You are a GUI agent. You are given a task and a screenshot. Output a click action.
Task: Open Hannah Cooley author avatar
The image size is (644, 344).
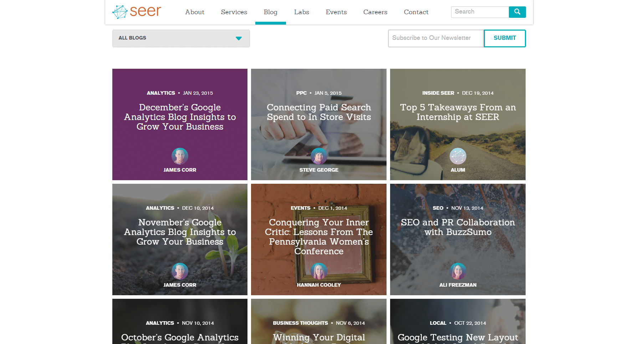(x=319, y=271)
